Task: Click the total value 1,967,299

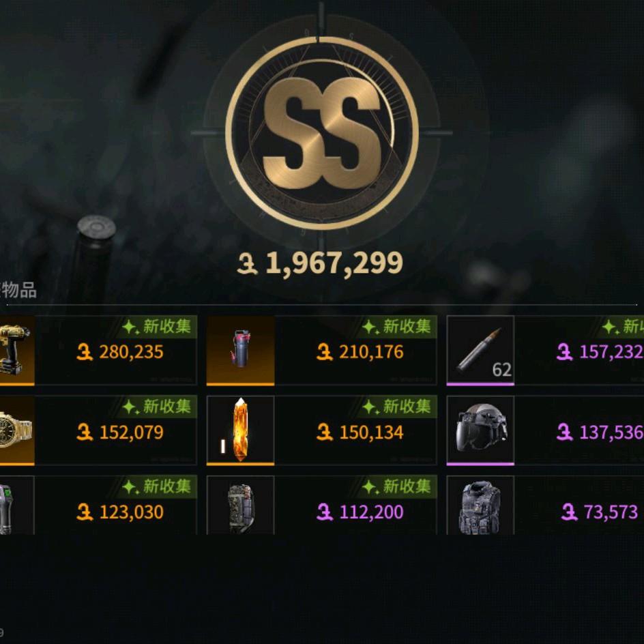Action: 320,263
